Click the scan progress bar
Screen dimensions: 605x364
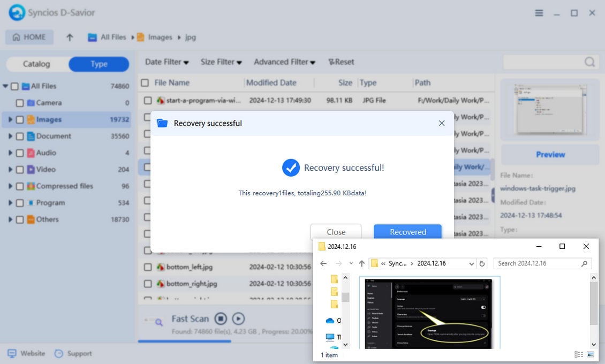click(x=225, y=342)
